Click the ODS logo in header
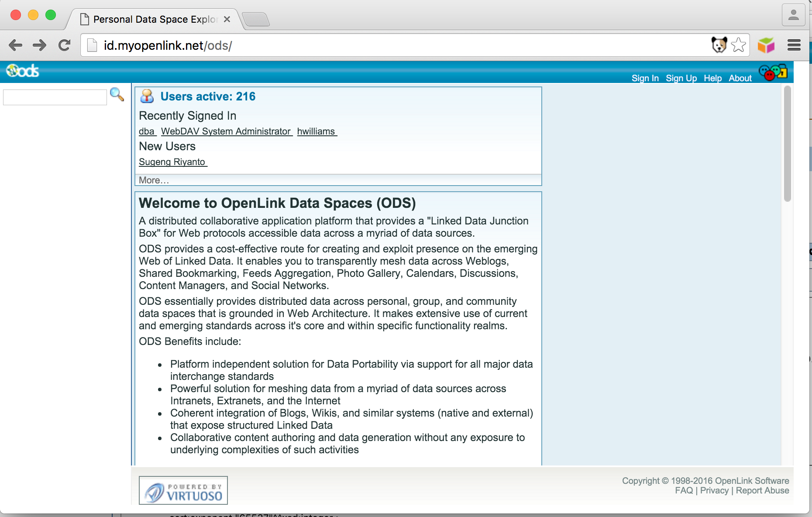Image resolution: width=812 pixels, height=517 pixels. tap(23, 71)
